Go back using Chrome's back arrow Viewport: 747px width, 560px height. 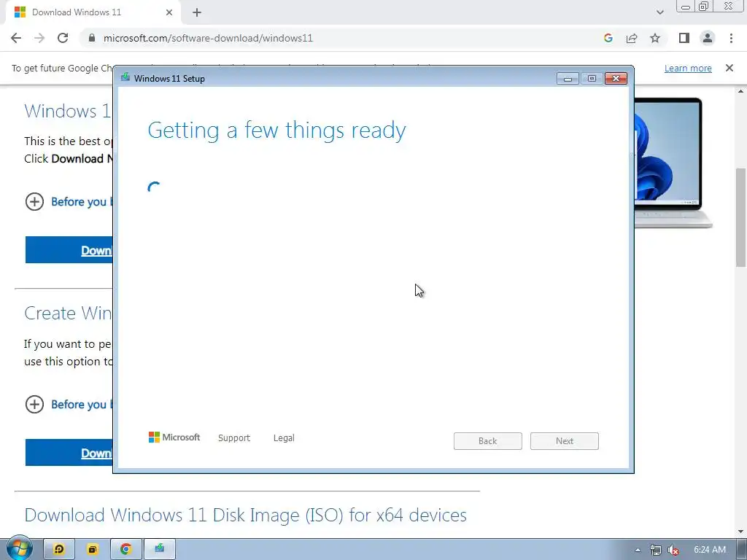[16, 38]
